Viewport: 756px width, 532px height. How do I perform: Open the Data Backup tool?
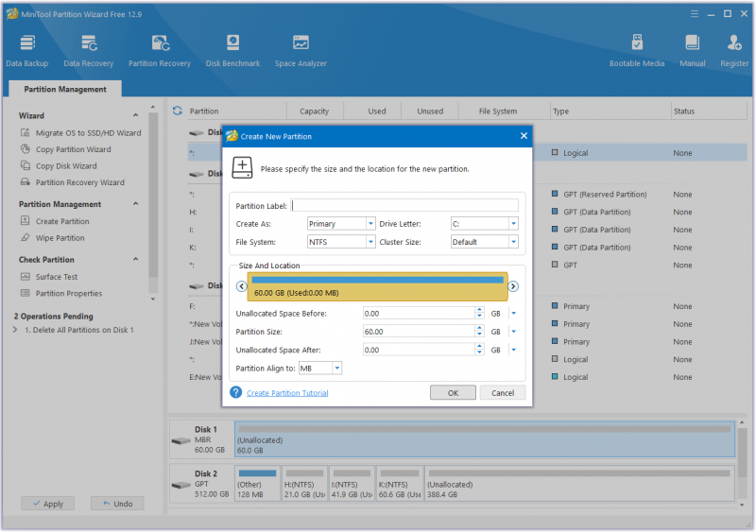[x=27, y=51]
